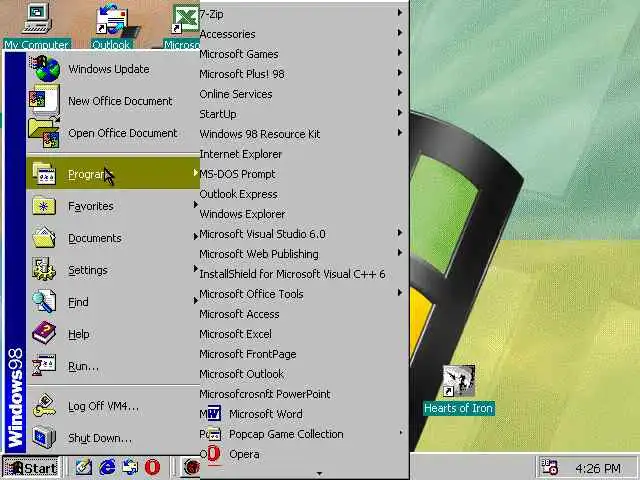Click the Help label in Start menu
The image size is (640, 480).
click(79, 334)
